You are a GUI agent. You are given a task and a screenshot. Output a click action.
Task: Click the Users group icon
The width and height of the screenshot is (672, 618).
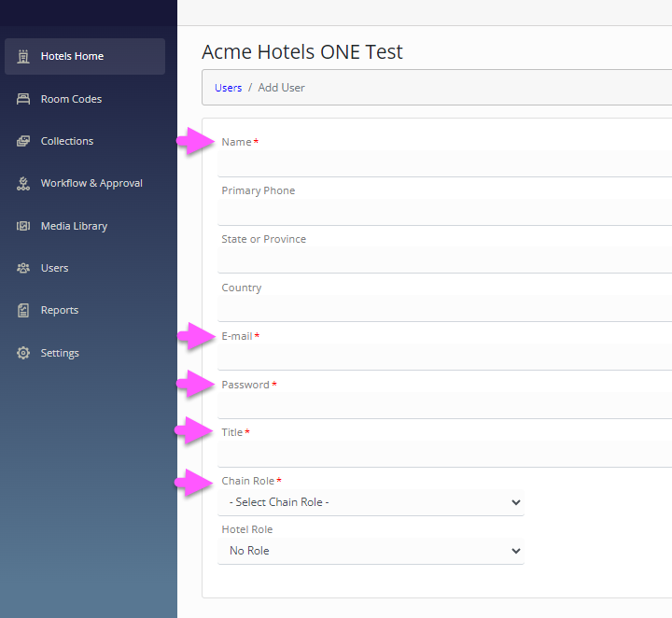click(x=23, y=268)
